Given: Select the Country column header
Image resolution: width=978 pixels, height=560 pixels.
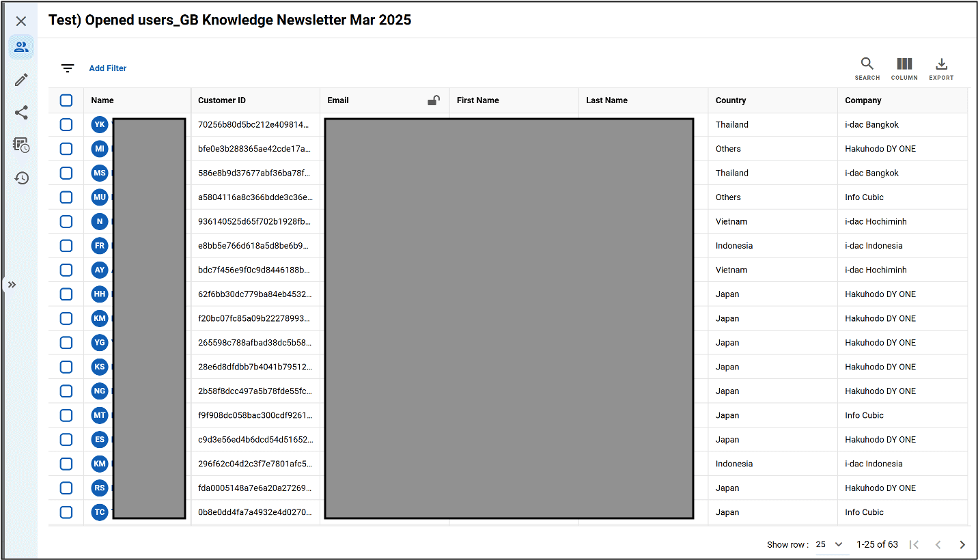Looking at the screenshot, I should (x=731, y=100).
